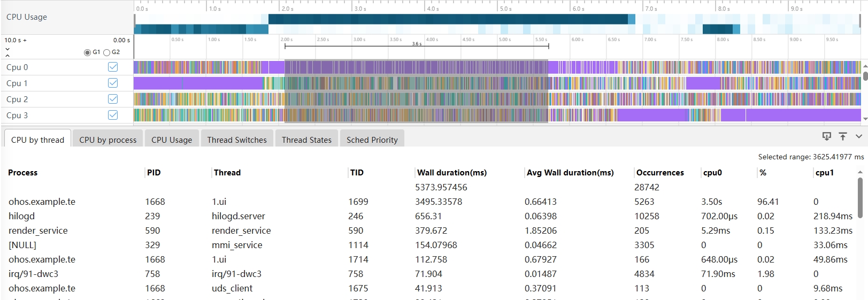
Task: Toggle the Cpu 3 checkbox
Action: (x=113, y=115)
